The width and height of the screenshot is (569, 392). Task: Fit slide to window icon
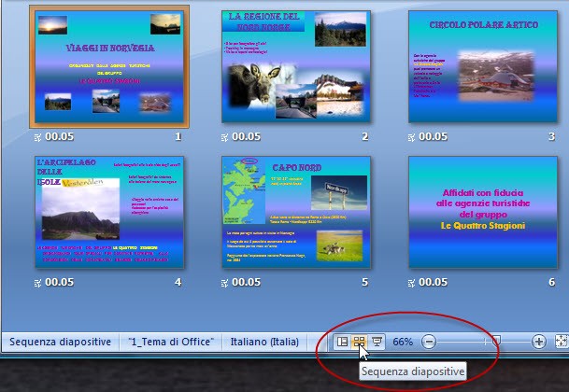click(x=562, y=343)
